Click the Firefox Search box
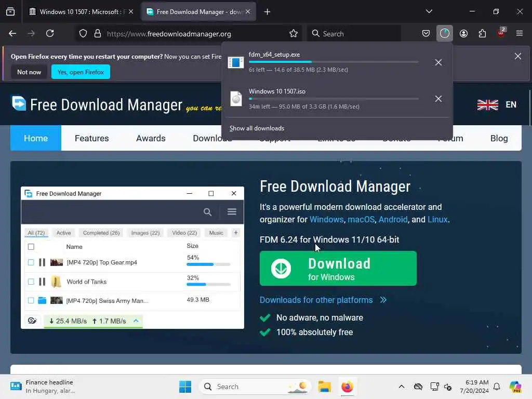The image size is (532, 399). click(x=354, y=34)
